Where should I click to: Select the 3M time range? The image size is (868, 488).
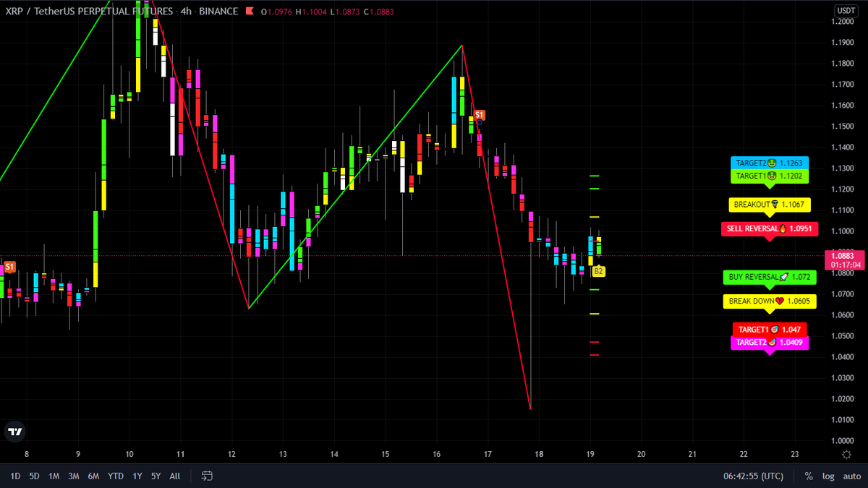pos(74,476)
